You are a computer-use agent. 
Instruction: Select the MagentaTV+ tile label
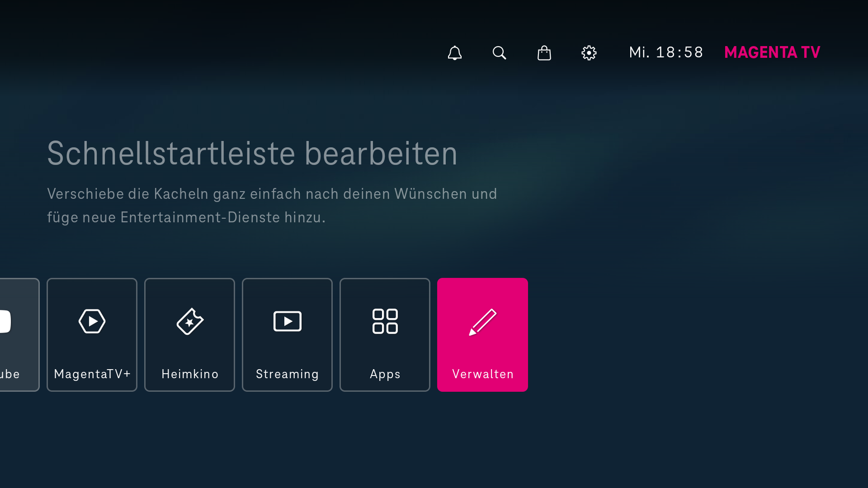pos(92,374)
